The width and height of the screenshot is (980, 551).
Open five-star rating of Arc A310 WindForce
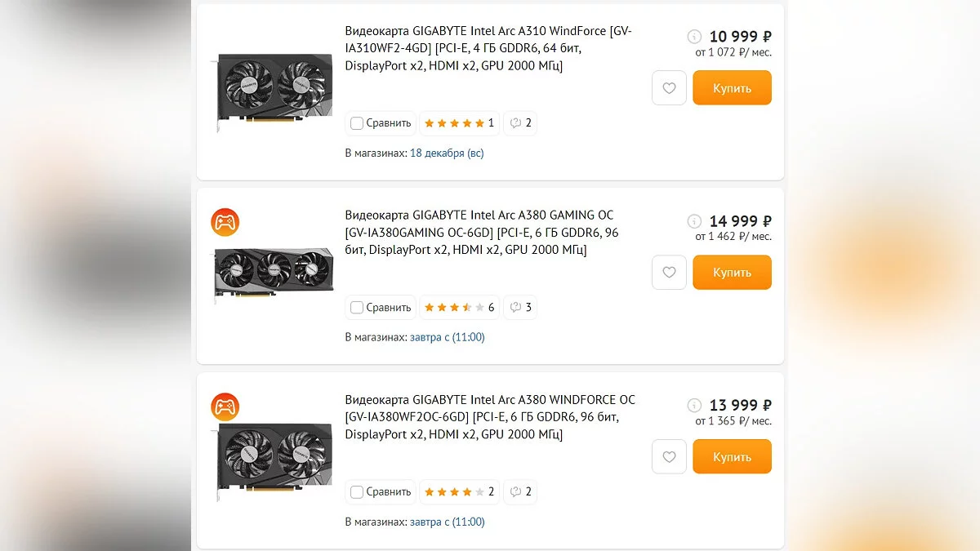[x=459, y=123]
